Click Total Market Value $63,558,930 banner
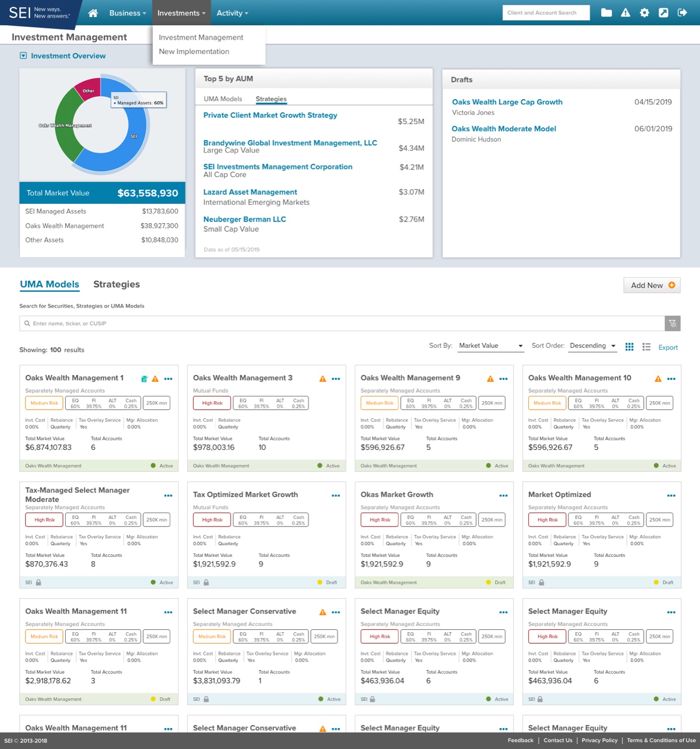 (102, 193)
